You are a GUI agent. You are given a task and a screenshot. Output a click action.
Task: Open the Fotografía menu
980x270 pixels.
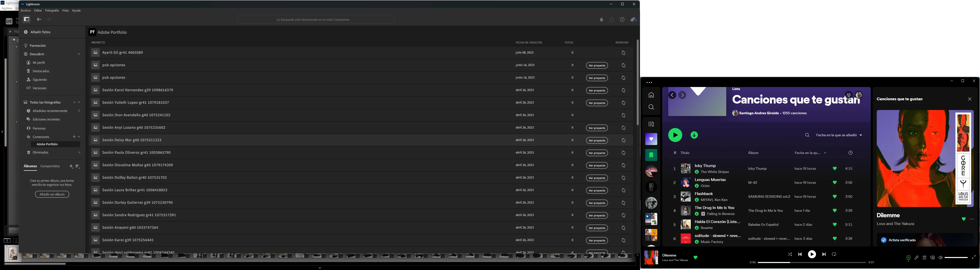pos(52,11)
